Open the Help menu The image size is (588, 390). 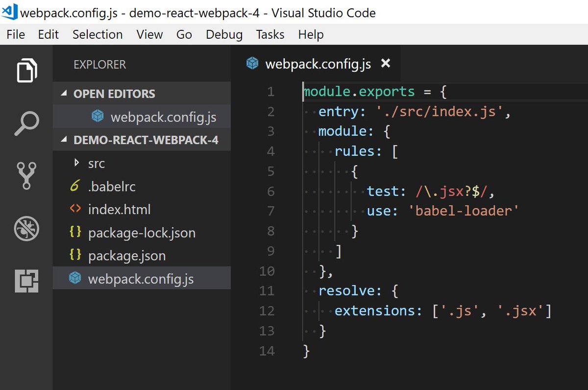[311, 35]
